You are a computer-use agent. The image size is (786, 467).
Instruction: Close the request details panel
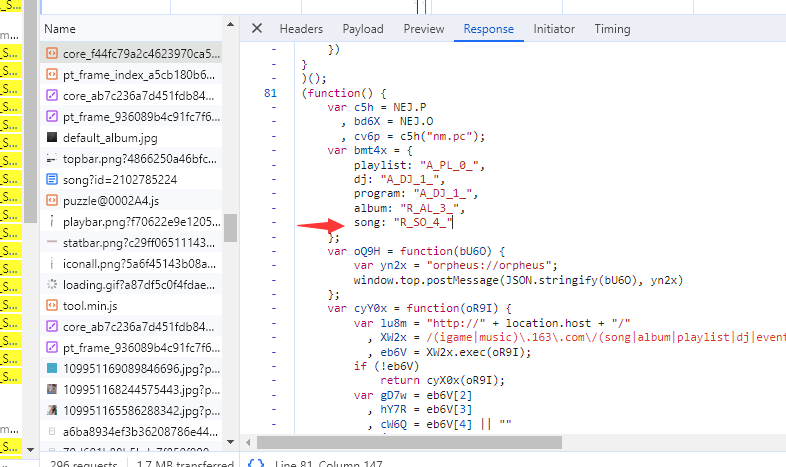[257, 29]
